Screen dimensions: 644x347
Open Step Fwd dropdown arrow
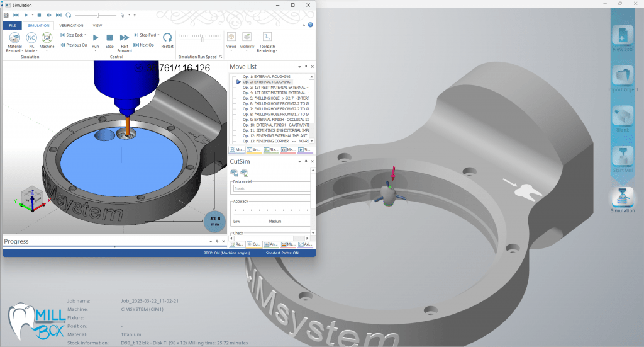(x=158, y=35)
